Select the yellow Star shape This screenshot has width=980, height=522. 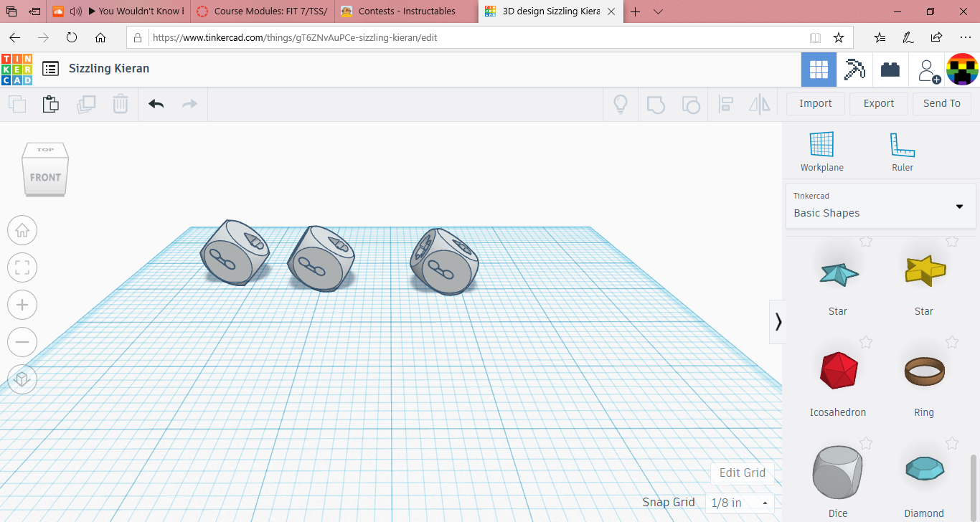click(x=925, y=270)
